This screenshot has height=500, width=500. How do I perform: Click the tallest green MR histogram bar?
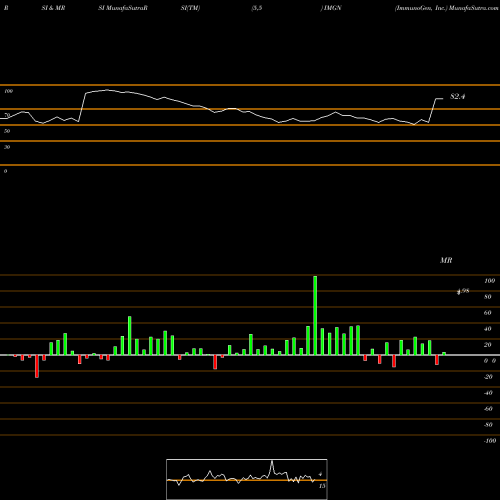[315, 315]
